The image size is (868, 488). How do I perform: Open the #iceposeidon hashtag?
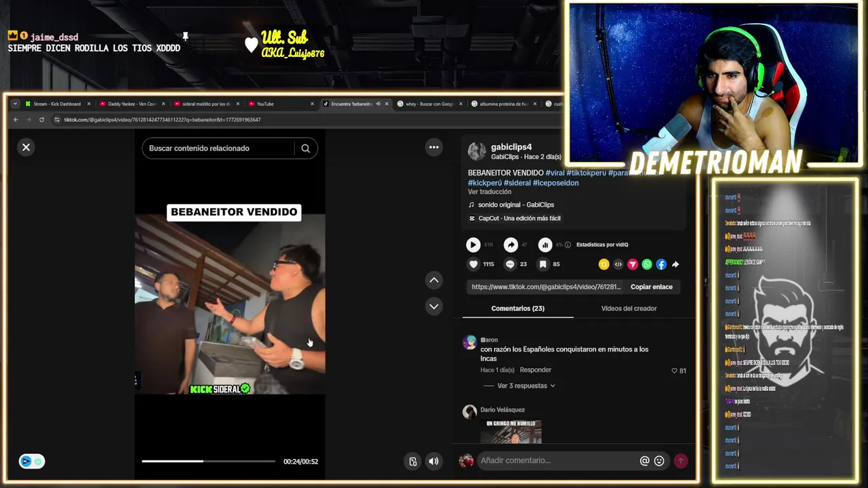point(555,183)
